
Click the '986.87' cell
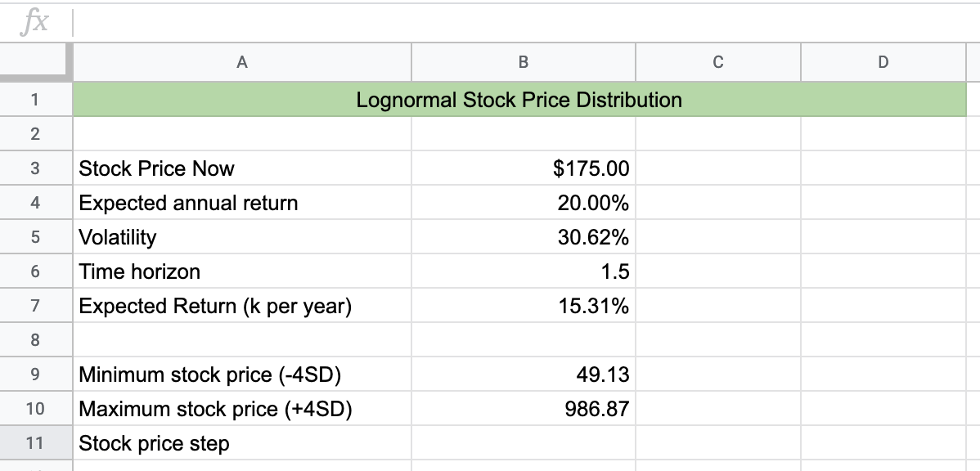click(x=523, y=409)
